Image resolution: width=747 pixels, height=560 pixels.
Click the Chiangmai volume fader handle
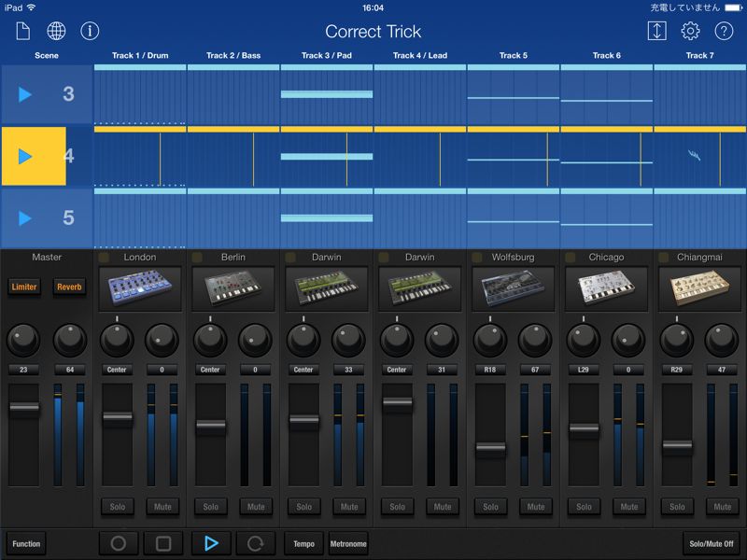click(677, 446)
